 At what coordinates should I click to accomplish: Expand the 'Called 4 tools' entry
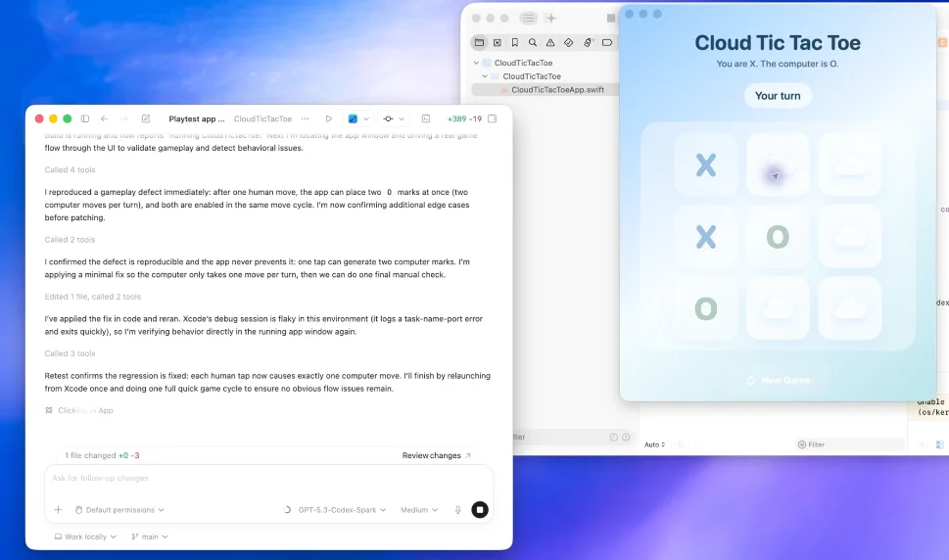click(x=70, y=170)
